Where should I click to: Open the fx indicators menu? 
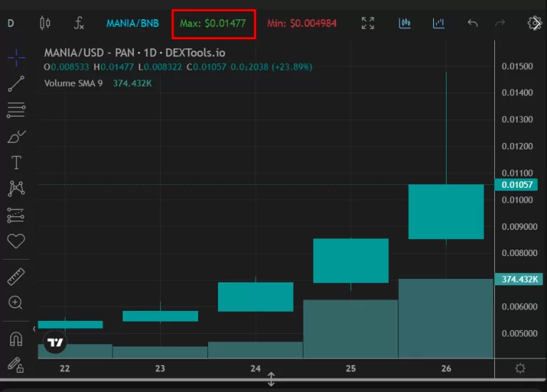(x=79, y=23)
